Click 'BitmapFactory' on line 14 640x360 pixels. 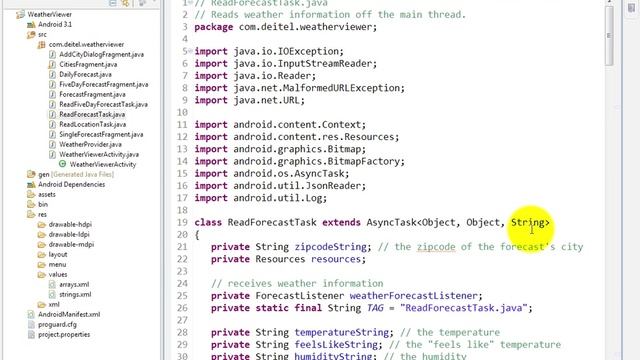pos(363,161)
